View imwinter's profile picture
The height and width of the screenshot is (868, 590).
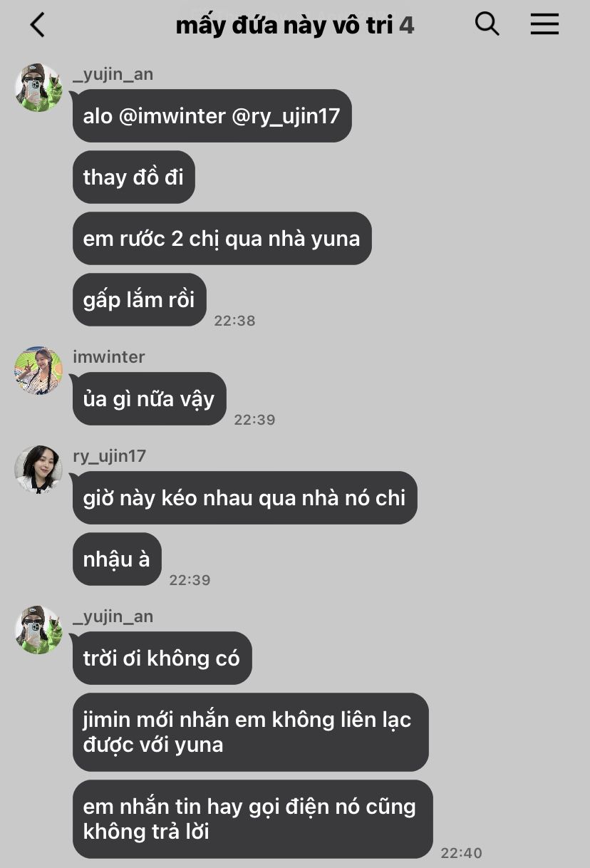pos(38,371)
